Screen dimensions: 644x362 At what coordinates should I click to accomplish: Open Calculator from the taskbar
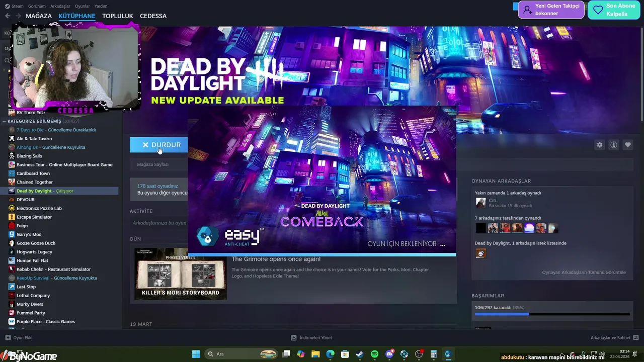click(433, 354)
